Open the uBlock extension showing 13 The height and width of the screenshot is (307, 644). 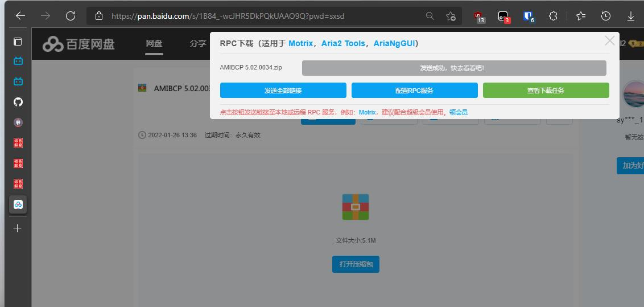click(x=478, y=17)
